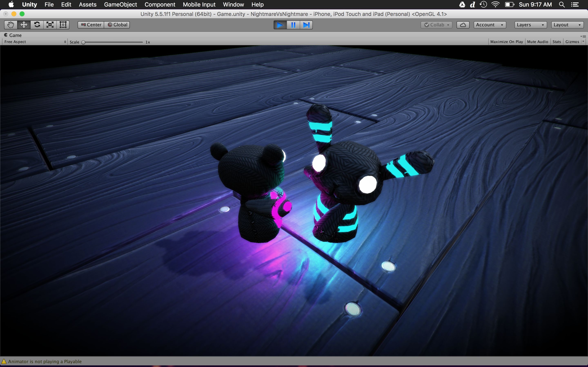Expand the Layout dropdown

pyautogui.click(x=567, y=25)
